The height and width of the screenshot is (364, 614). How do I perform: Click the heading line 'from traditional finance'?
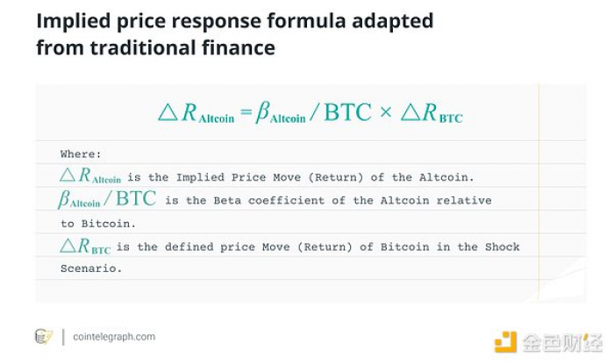[x=155, y=48]
